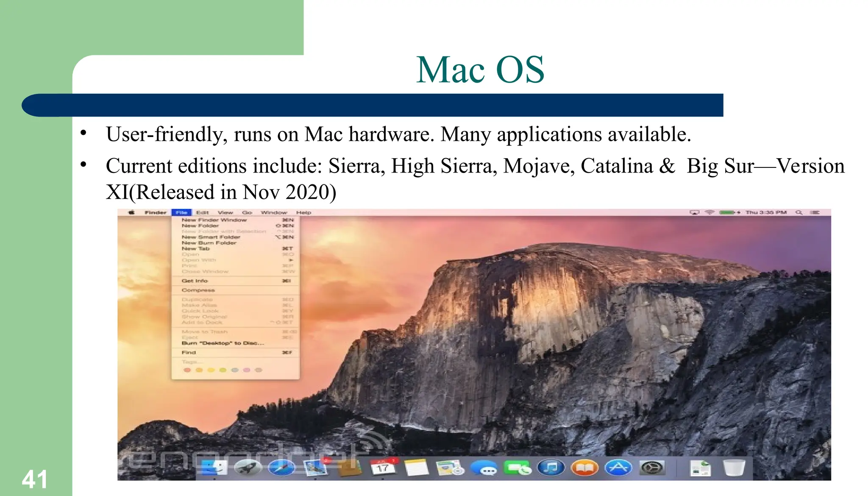Open System Preferences gear icon
Image resolution: width=868 pixels, height=496 pixels.
click(652, 468)
